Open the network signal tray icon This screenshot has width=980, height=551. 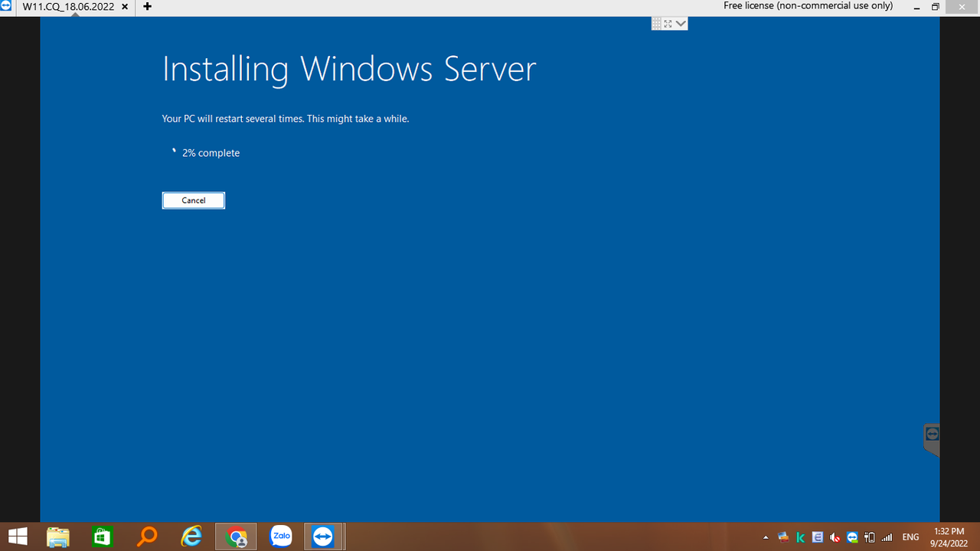887,537
